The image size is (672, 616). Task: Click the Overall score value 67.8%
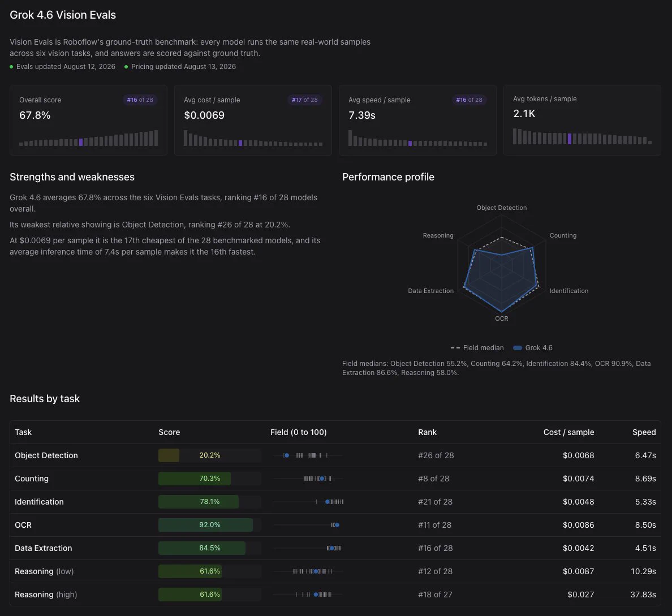pyautogui.click(x=35, y=115)
